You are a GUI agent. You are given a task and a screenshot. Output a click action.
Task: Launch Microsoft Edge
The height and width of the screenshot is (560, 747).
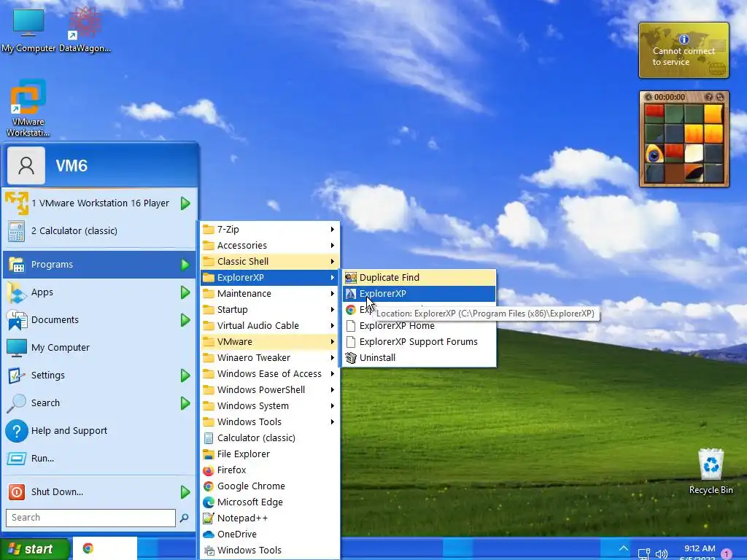[x=270, y=502]
